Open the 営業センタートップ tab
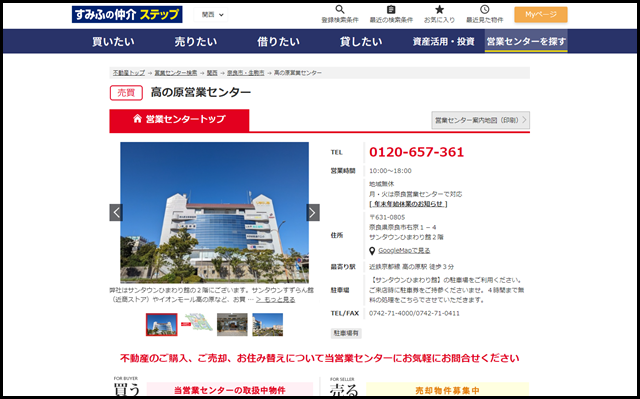640x399 pixels. tap(179, 120)
